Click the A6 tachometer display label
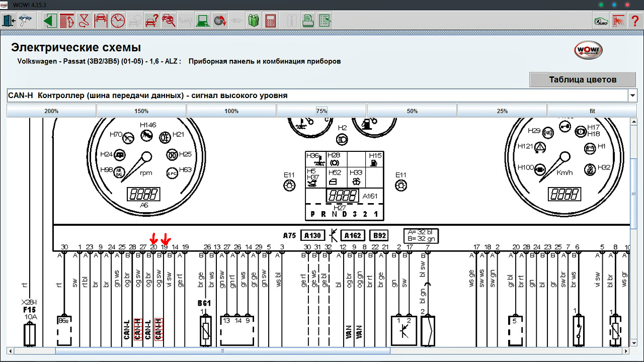The height and width of the screenshot is (362, 644). click(144, 205)
